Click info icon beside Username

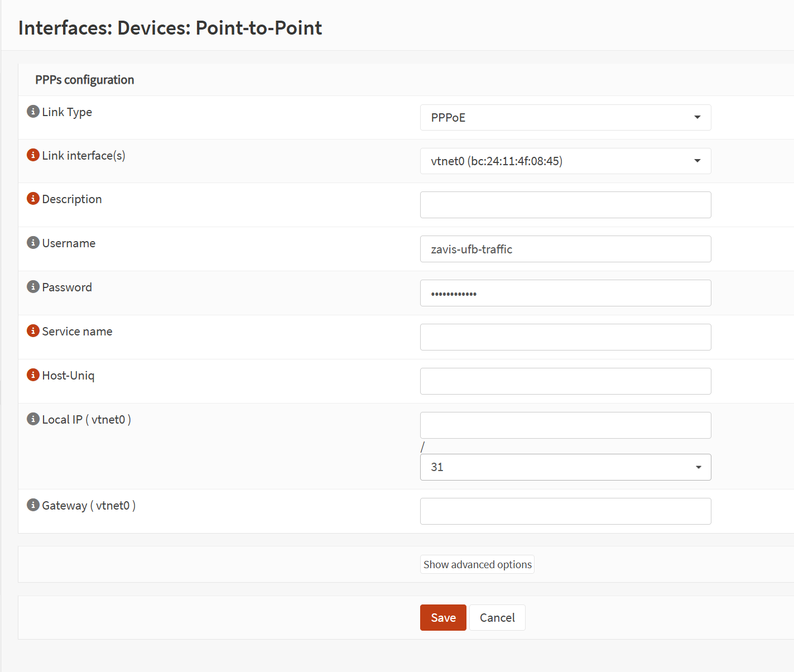coord(33,243)
